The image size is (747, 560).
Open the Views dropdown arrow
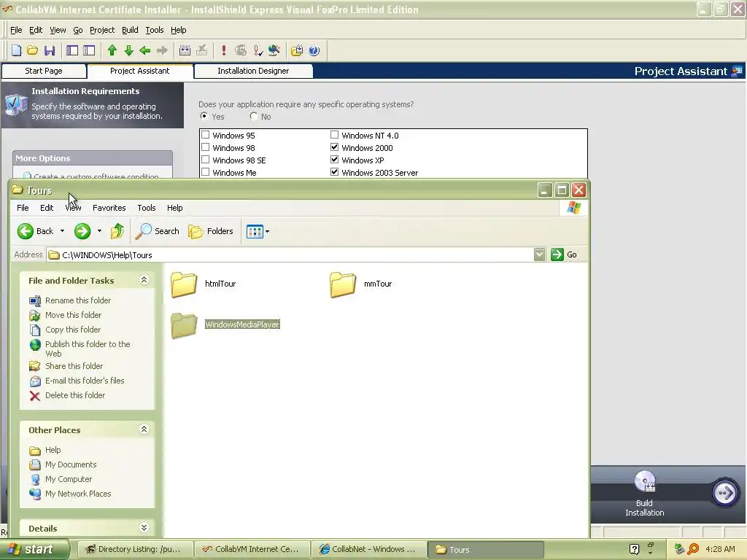click(267, 232)
